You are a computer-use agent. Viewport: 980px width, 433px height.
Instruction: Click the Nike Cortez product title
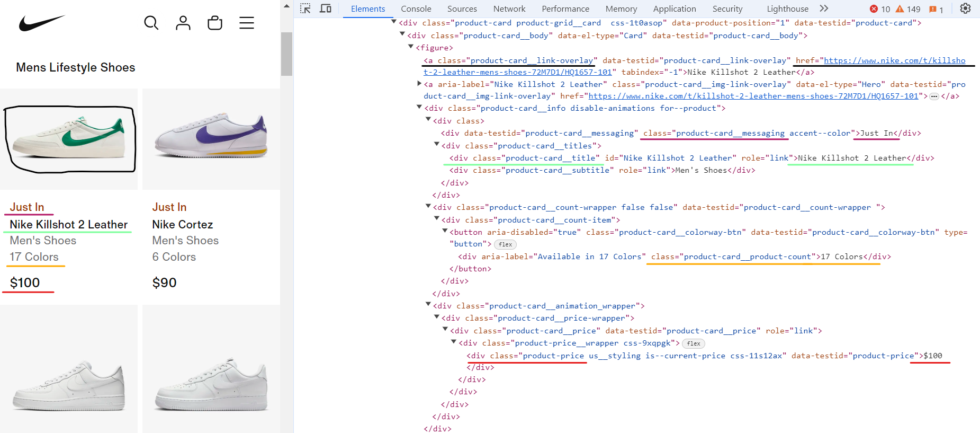[183, 225]
